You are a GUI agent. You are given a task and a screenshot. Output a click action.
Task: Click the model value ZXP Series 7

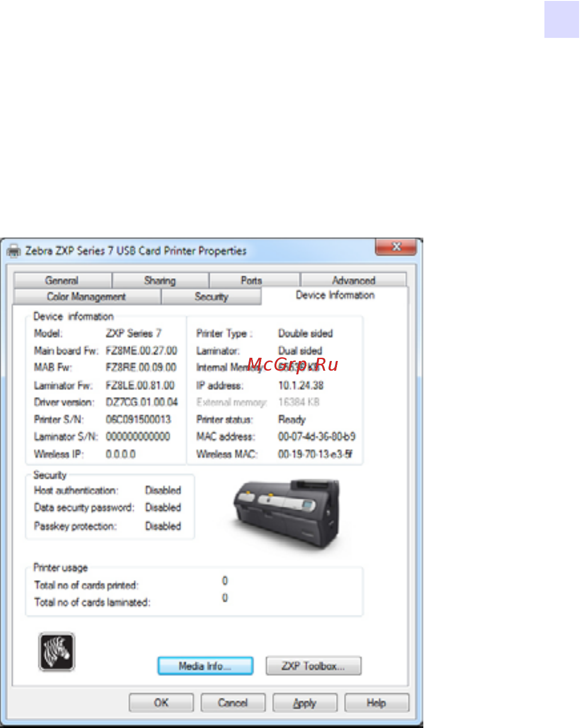coord(134,333)
